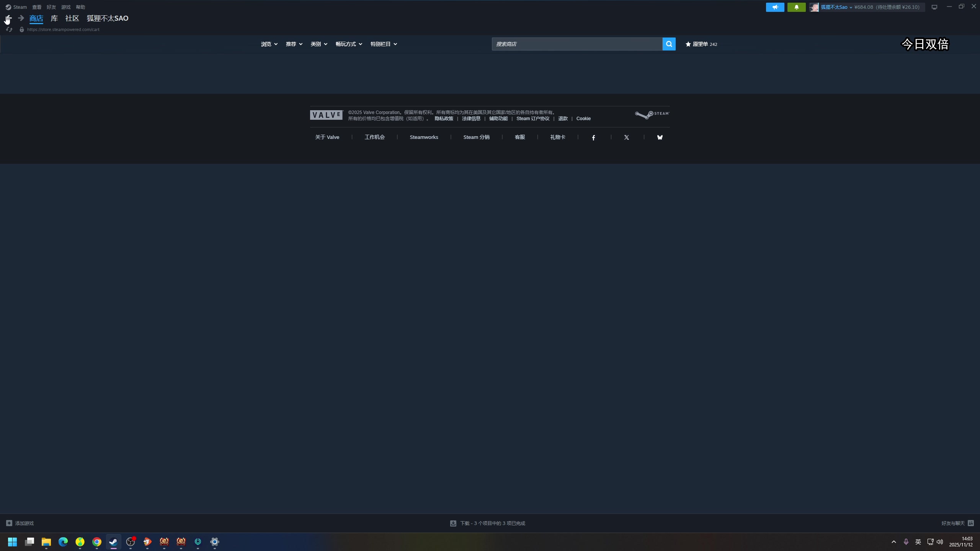Click the forward navigation arrow
Viewport: 980px width, 551px height.
[x=21, y=18]
